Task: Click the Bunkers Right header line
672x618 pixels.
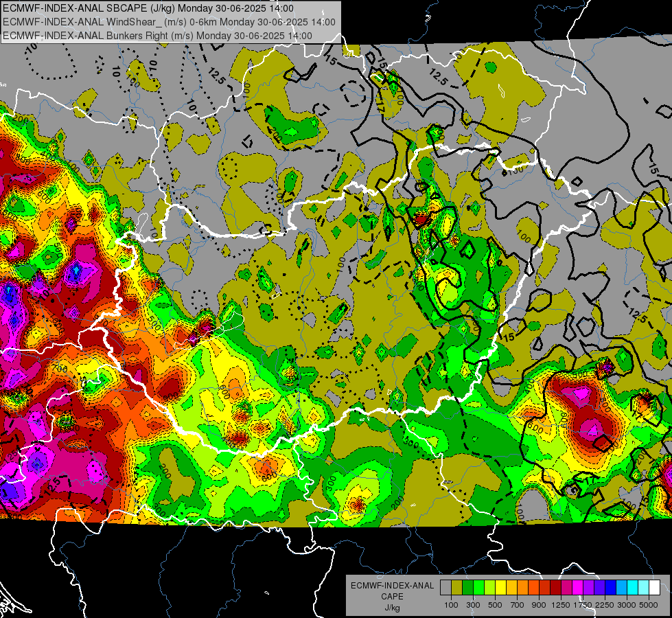Action: (157, 36)
